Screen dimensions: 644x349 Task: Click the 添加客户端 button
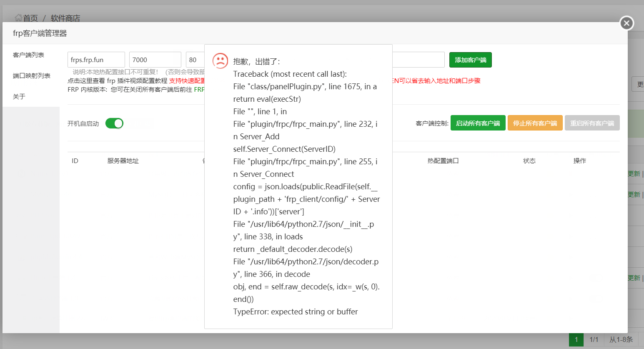(470, 60)
